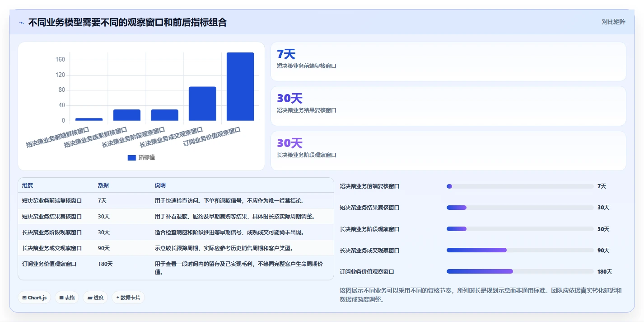Click the 80 tick on the chart y-axis
This screenshot has width=644, height=322.
point(62,90)
